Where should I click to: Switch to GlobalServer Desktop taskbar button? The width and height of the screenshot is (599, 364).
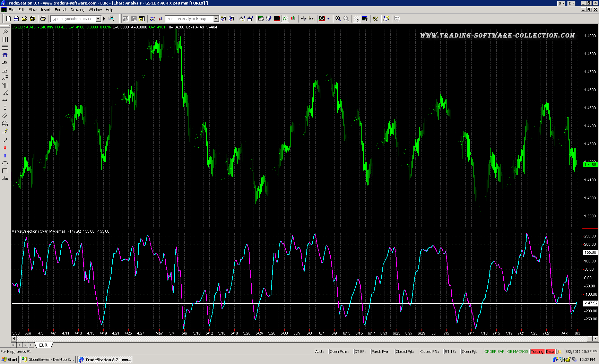(48, 359)
